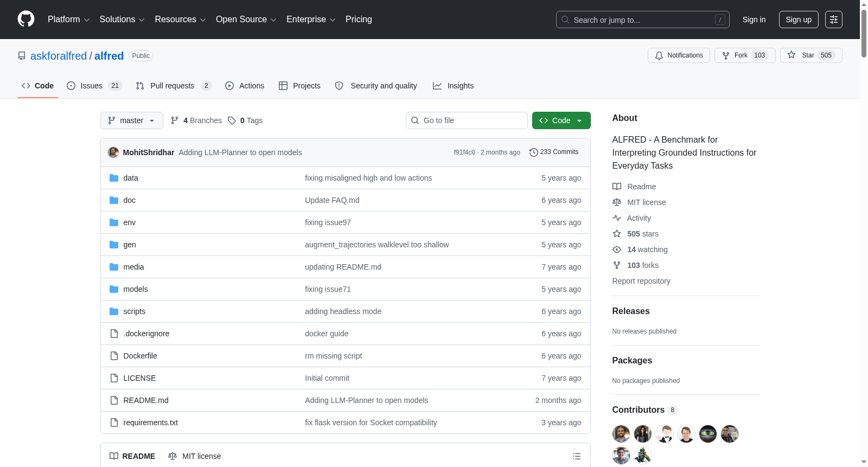868x467 pixels.
Task: Open the fifth contributor avatar with dark image
Action: point(708,434)
